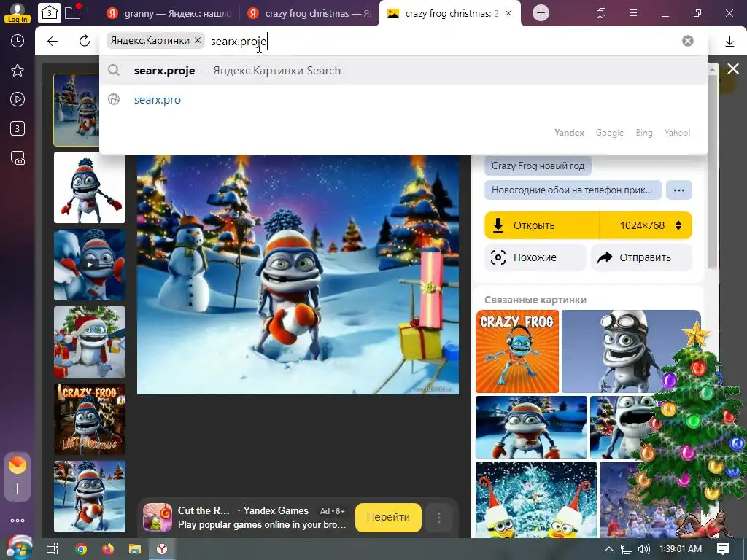Reload the page

(x=85, y=41)
